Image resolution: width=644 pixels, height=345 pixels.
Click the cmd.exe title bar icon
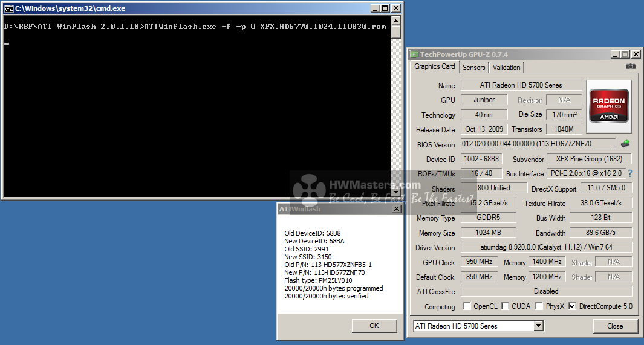coord(8,8)
